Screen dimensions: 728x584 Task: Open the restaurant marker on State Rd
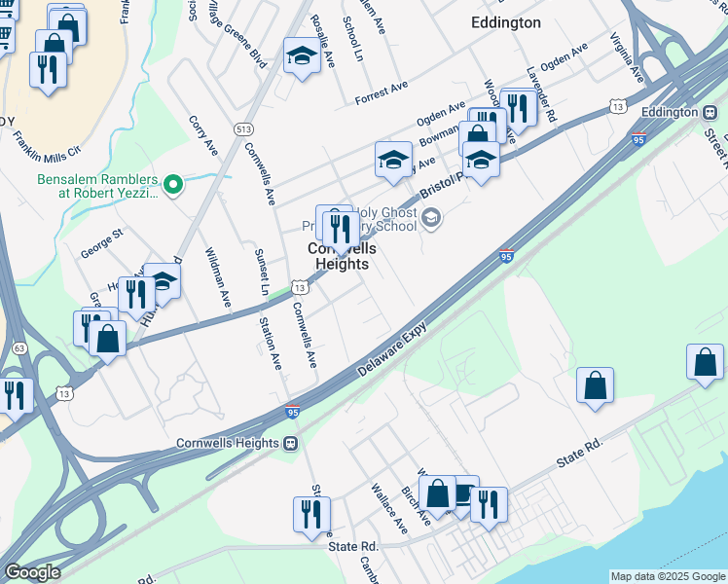tap(489, 508)
